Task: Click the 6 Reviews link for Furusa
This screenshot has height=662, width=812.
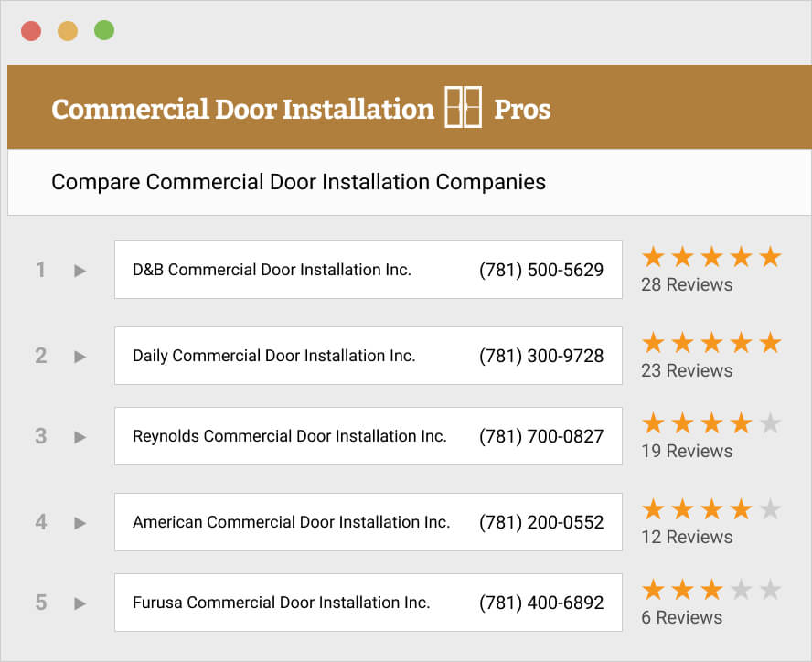Action: pos(682,617)
